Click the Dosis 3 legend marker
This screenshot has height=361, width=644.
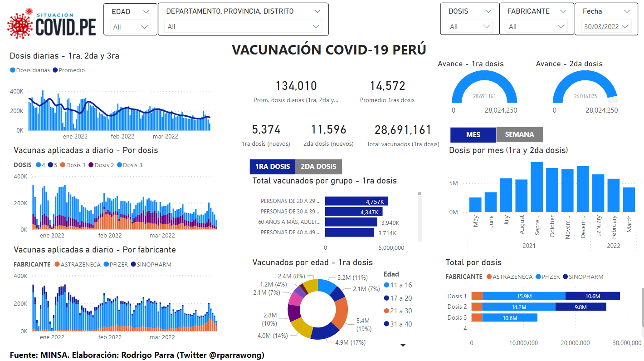[x=120, y=165]
